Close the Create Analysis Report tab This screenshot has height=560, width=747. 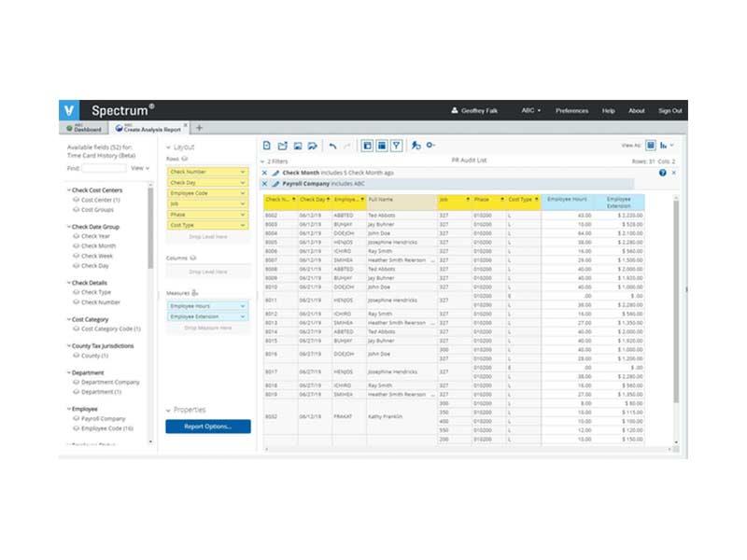(x=186, y=125)
